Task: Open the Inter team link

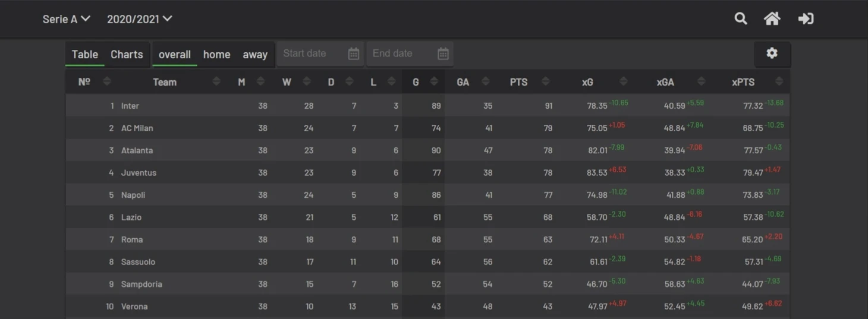Action: (x=130, y=106)
